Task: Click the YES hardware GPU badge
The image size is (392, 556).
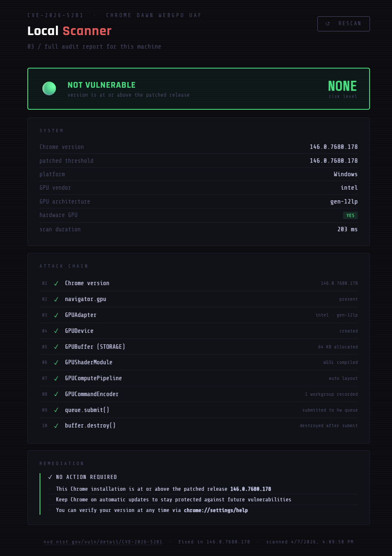Action: coord(350,215)
